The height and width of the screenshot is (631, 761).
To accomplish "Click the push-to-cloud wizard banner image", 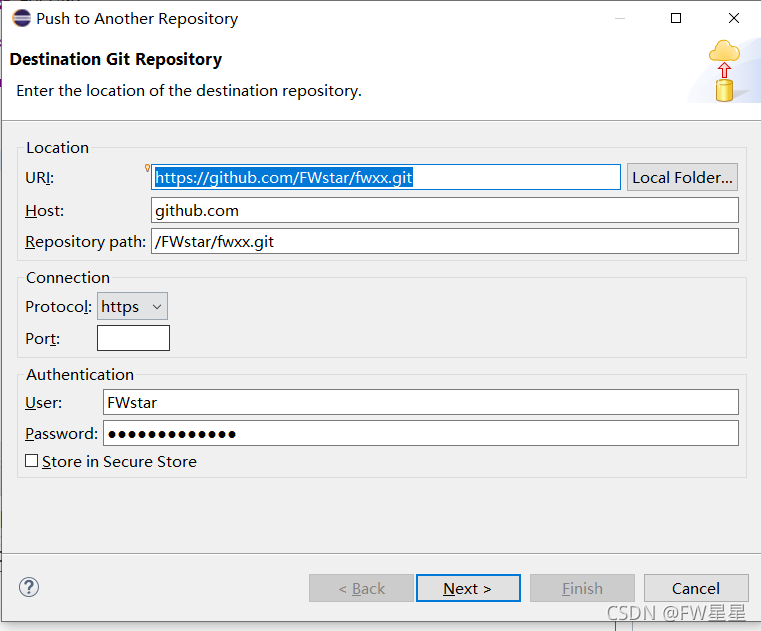I will click(724, 71).
